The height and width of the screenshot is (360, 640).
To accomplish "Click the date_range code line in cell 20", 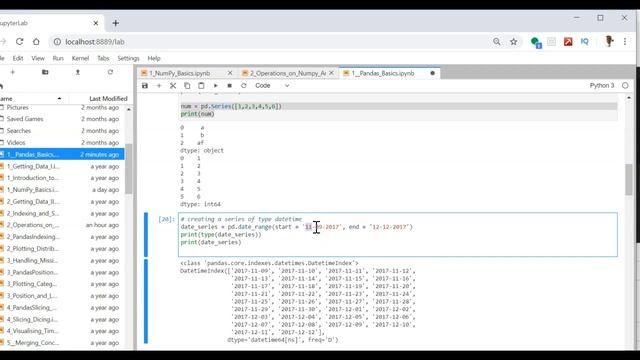I will point(297,227).
